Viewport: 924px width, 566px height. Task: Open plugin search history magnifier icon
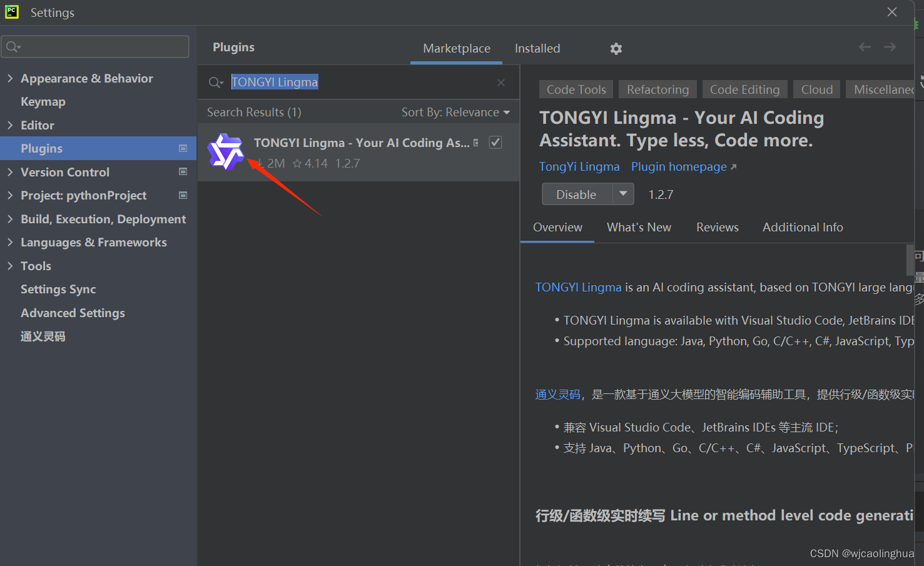click(216, 83)
